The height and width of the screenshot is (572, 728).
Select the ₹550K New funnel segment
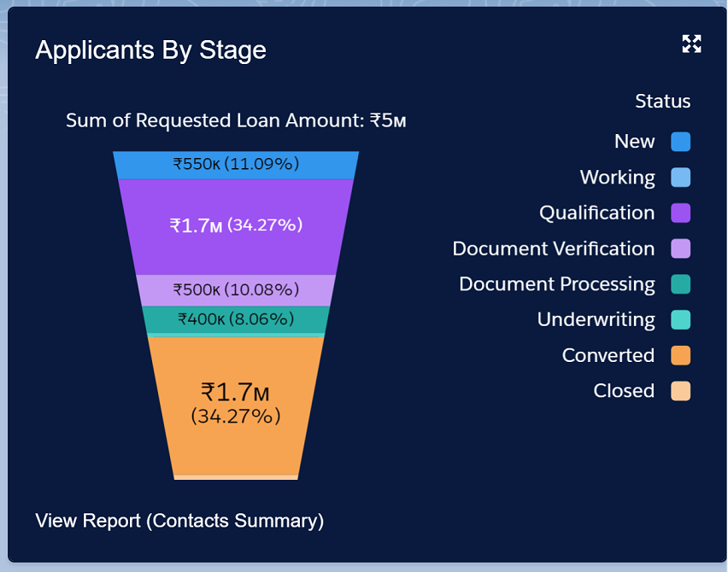tap(236, 165)
